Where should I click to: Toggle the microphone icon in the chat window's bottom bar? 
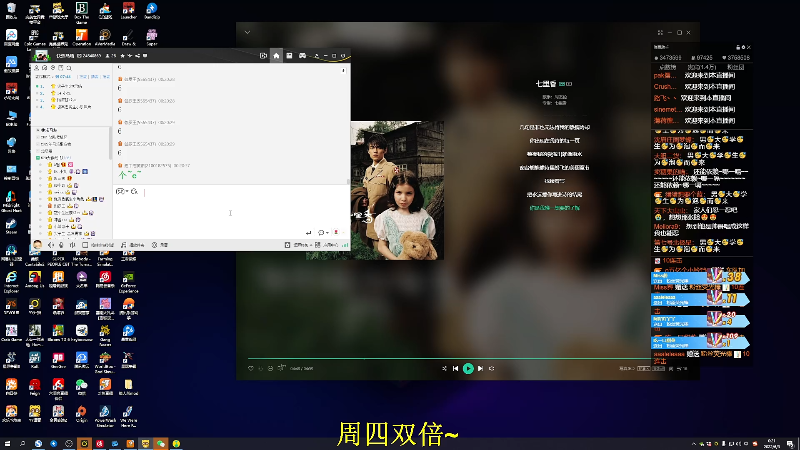tap(61, 245)
